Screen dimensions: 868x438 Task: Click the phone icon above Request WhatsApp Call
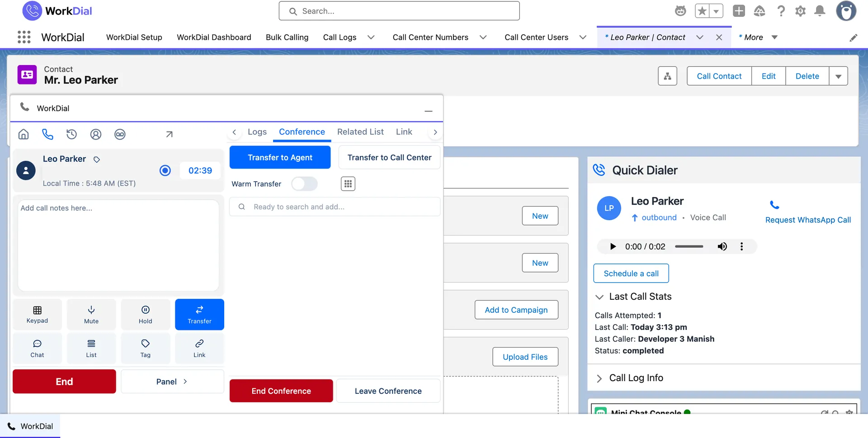point(774,205)
